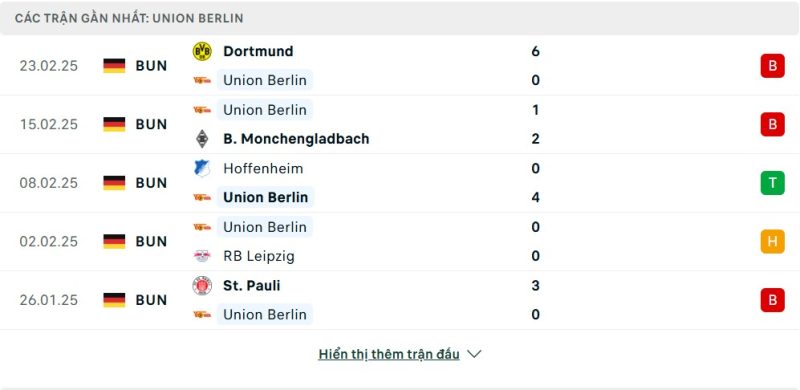
Task: Click the Dortmund club crest icon
Action: [202, 51]
